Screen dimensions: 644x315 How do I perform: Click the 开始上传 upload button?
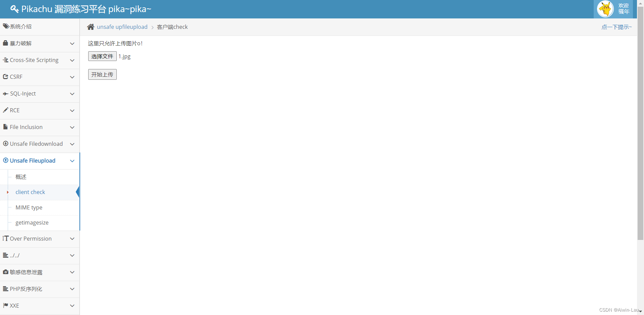(x=102, y=74)
